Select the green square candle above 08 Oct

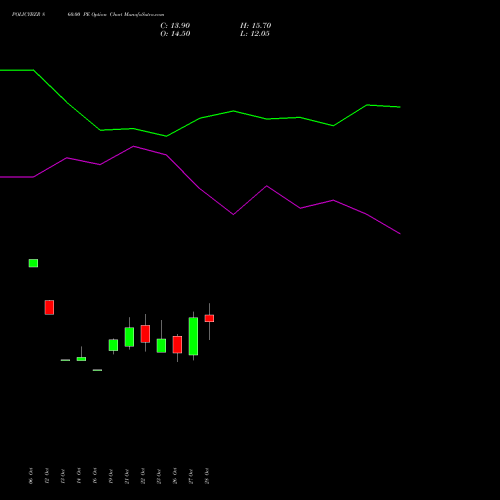pyautogui.click(x=33, y=263)
